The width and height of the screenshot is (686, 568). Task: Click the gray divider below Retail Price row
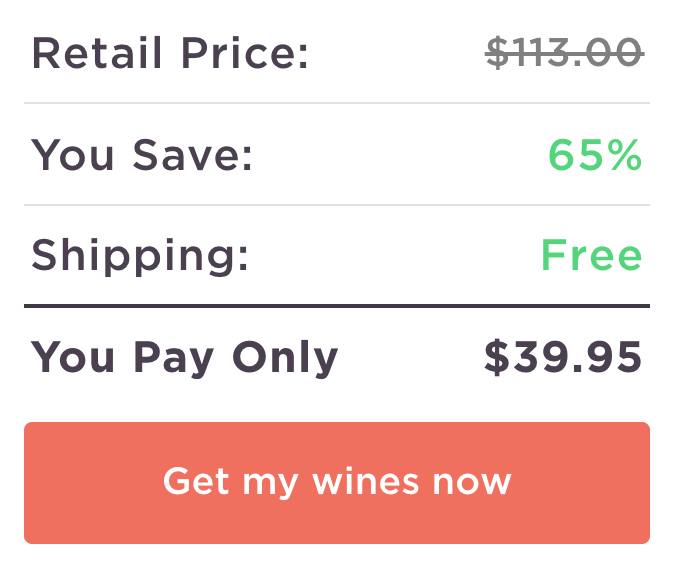[337, 103]
